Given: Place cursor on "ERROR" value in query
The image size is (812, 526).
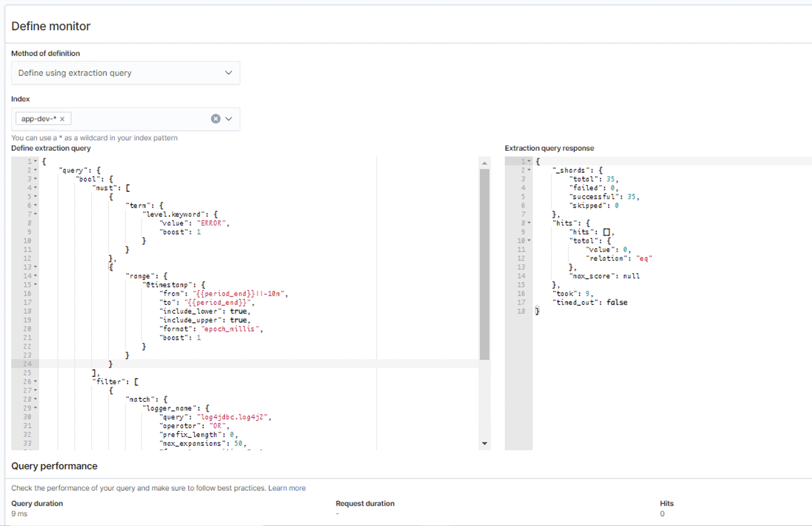Looking at the screenshot, I should pyautogui.click(x=211, y=223).
